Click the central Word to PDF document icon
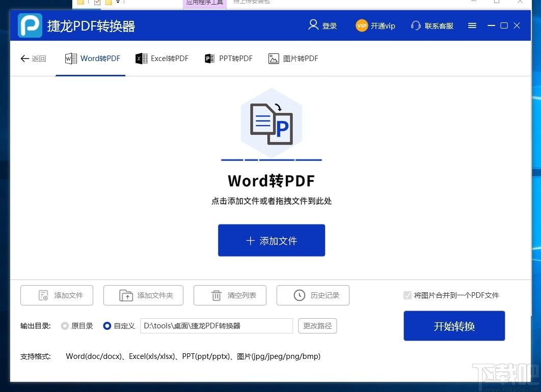Image resolution: width=541 pixels, height=392 pixels. [272, 123]
